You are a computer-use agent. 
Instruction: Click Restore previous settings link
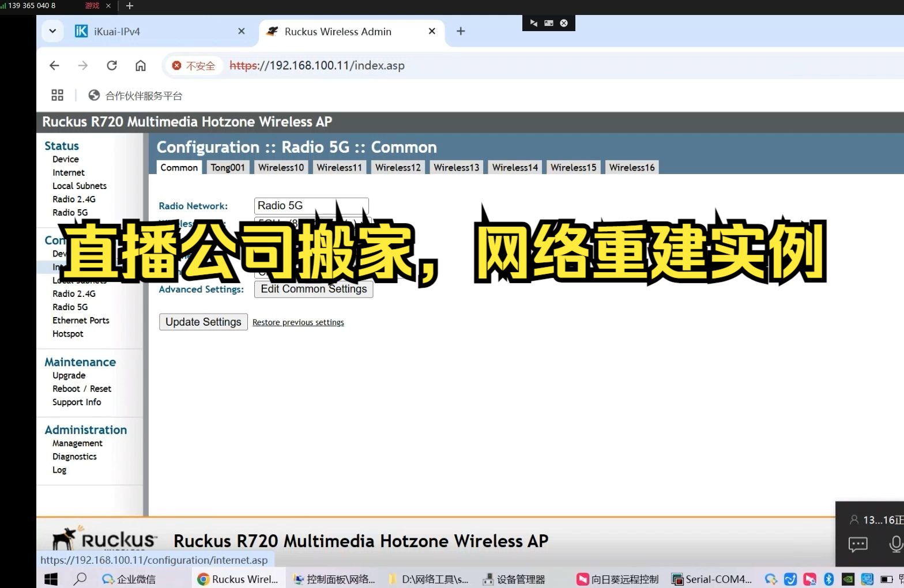click(x=298, y=322)
